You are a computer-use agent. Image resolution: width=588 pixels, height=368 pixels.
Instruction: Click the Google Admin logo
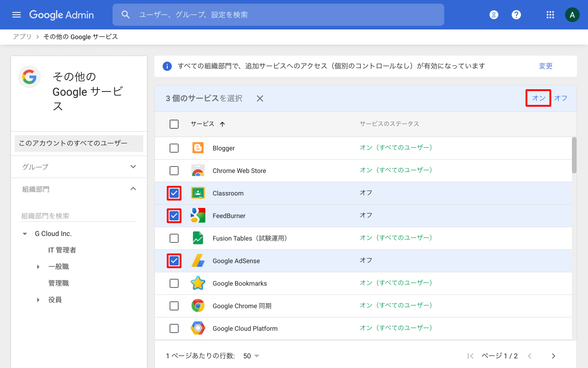click(62, 15)
